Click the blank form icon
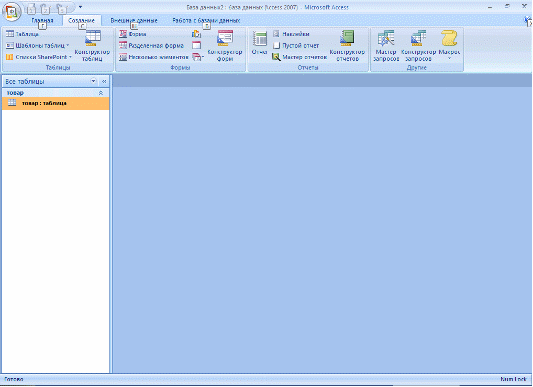Image resolution: width=533 pixels, height=387 pixels. point(196,45)
